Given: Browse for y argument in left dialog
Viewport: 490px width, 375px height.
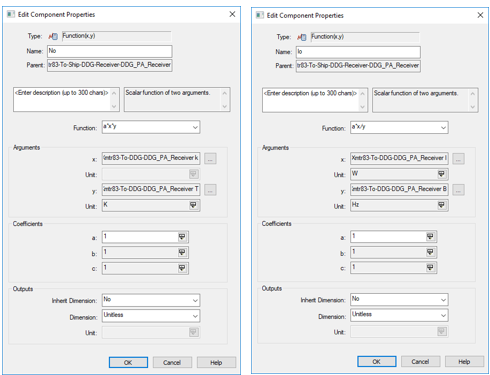Looking at the screenshot, I should [x=210, y=190].
